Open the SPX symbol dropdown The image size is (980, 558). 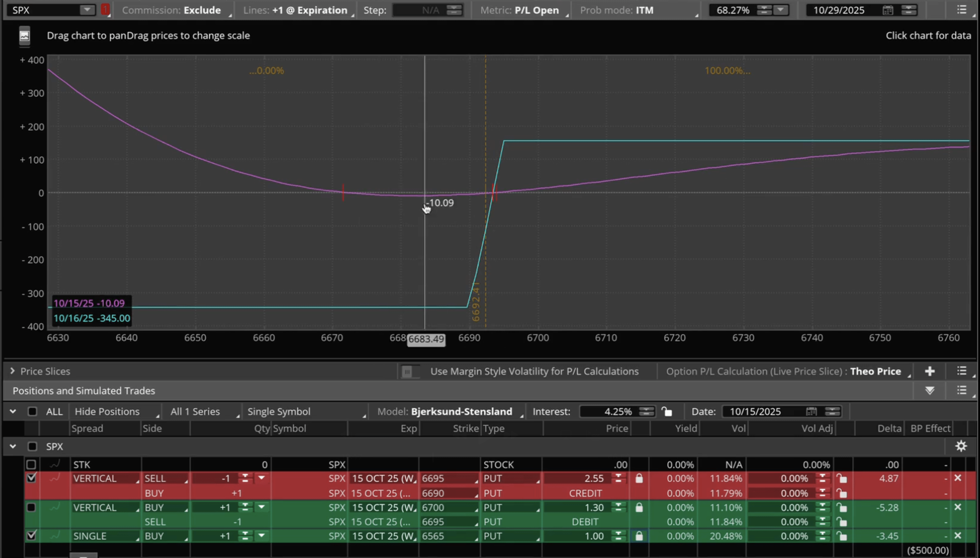click(x=88, y=10)
